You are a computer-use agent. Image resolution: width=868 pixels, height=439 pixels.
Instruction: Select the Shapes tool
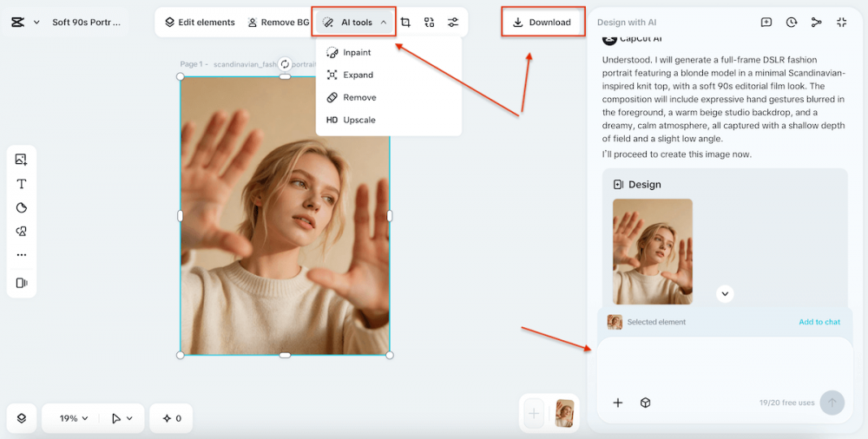(21, 232)
